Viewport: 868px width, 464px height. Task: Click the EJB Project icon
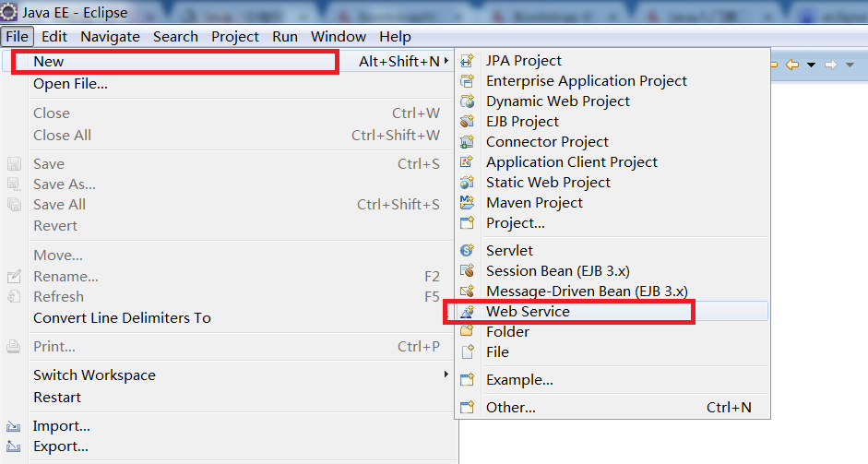click(x=468, y=121)
